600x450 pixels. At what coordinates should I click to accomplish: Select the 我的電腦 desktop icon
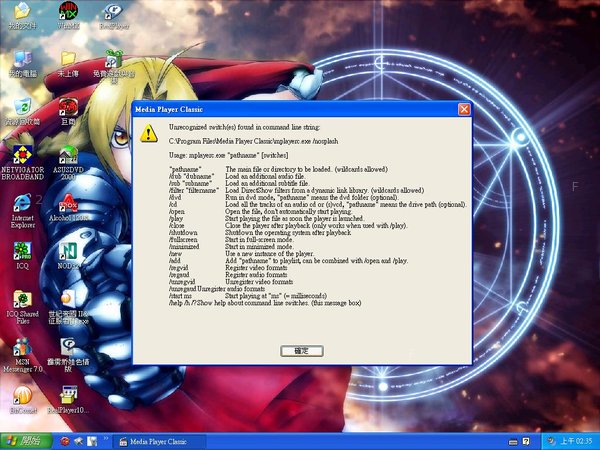pos(23,64)
